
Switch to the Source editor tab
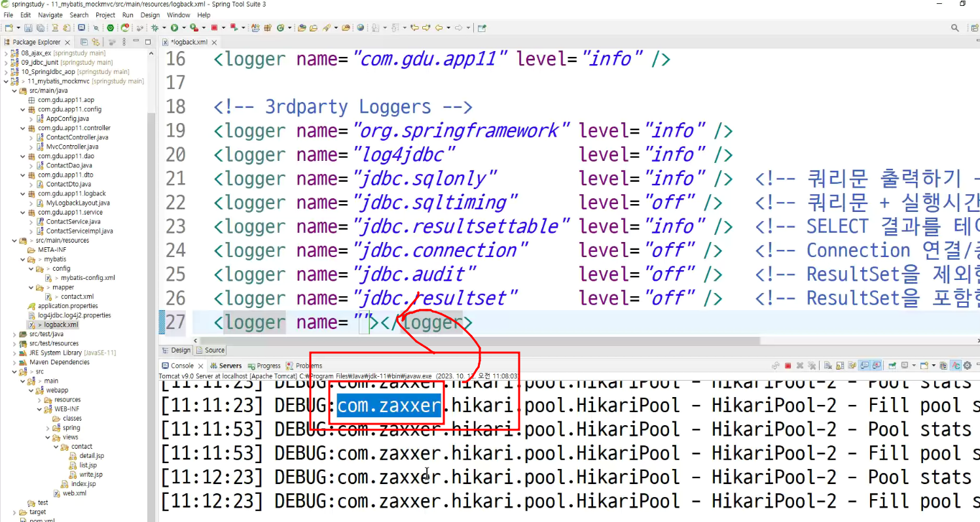210,350
